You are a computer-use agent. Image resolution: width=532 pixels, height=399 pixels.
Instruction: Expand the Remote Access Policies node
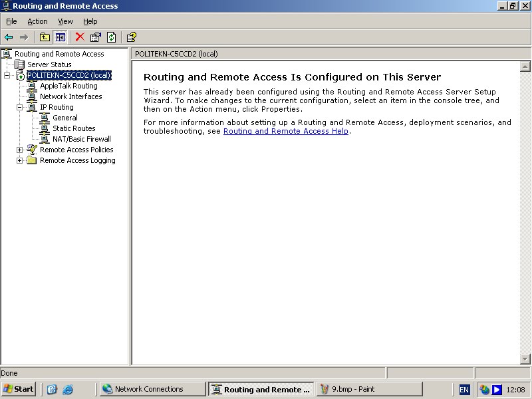(x=20, y=150)
